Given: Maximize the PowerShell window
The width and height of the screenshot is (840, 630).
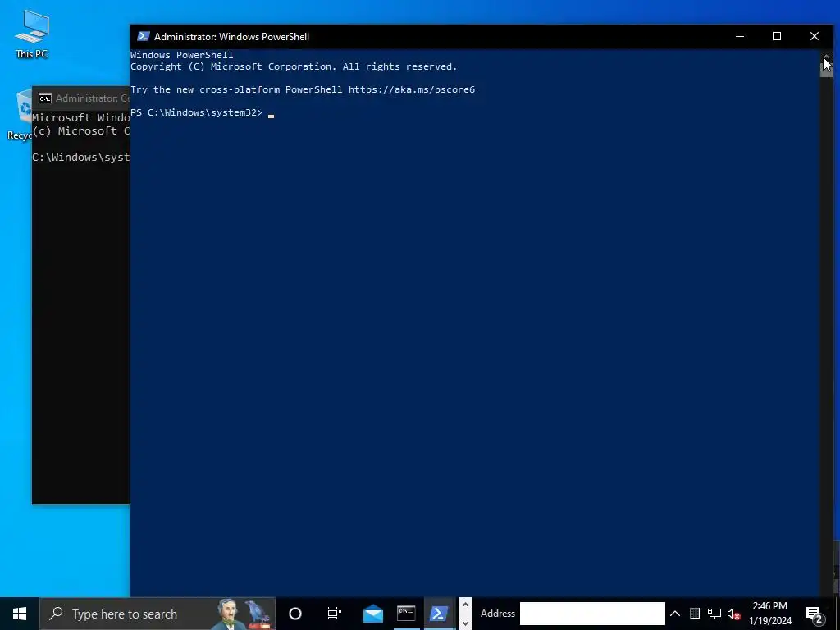Looking at the screenshot, I should tap(777, 36).
